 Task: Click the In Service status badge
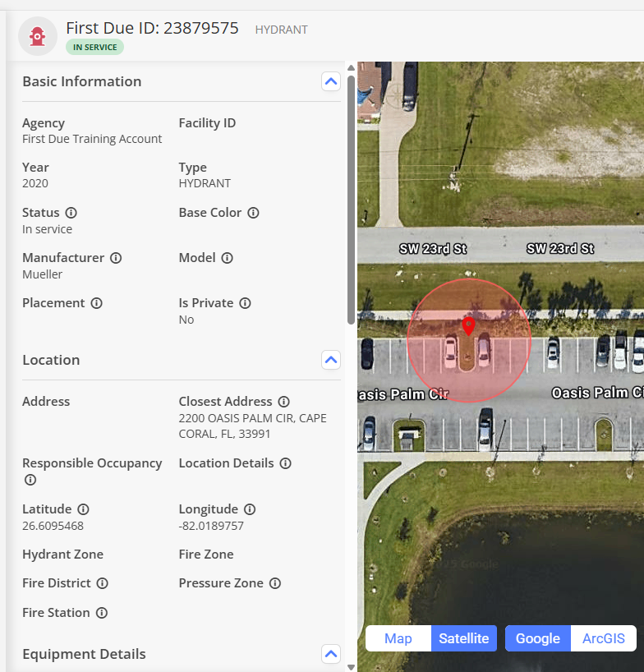click(x=95, y=48)
